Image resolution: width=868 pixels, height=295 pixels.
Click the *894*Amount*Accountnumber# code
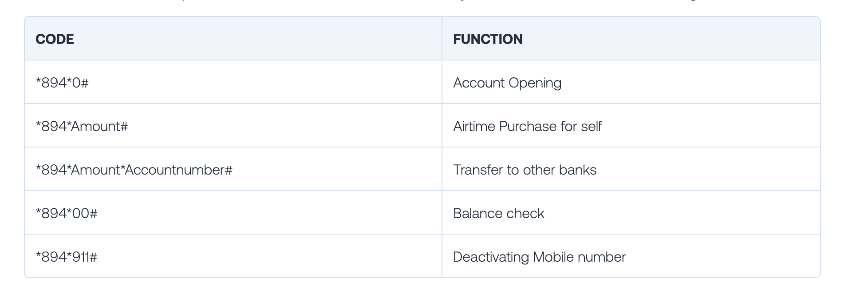[134, 170]
